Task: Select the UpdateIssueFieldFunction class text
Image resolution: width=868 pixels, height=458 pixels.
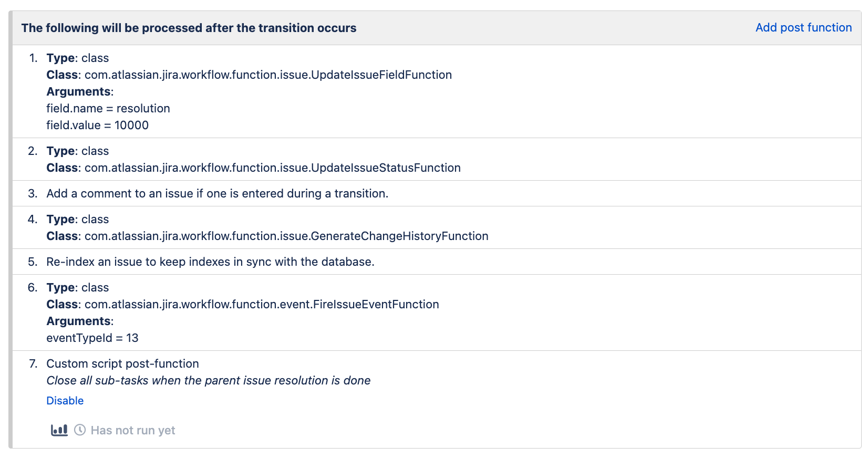Action: pyautogui.click(x=268, y=75)
